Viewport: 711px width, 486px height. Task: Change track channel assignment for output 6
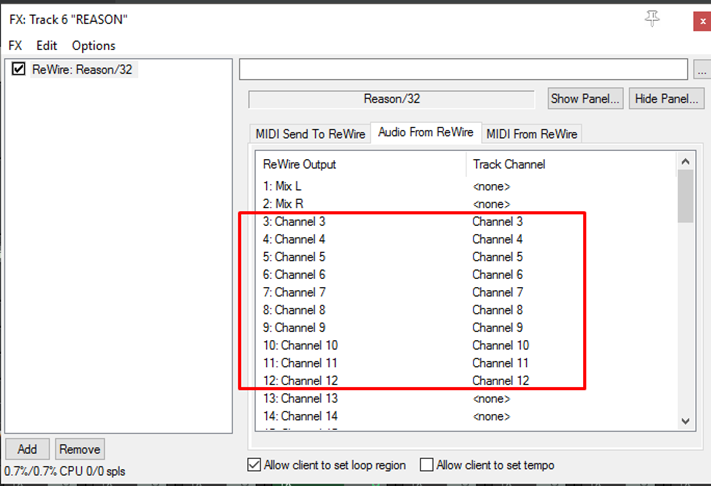[497, 275]
